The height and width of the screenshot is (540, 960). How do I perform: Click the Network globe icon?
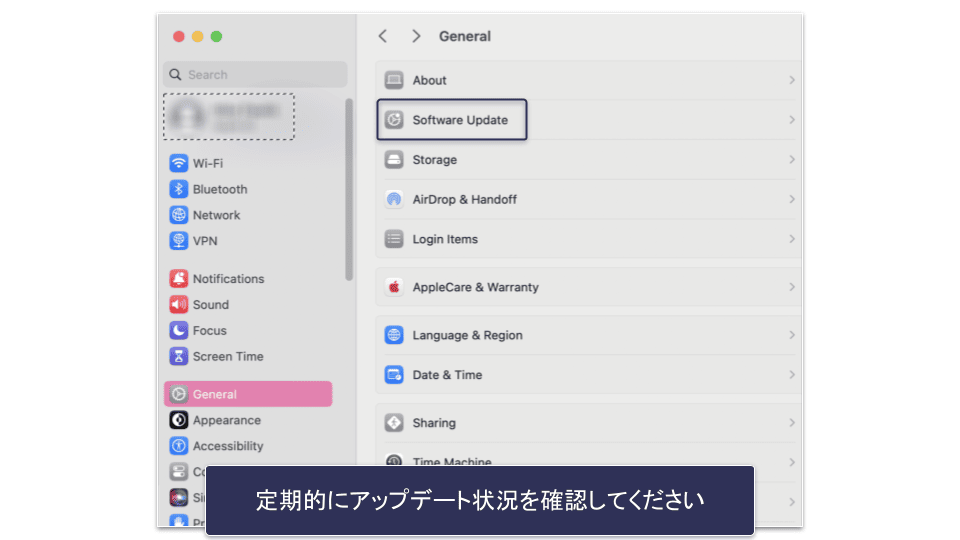[x=178, y=215]
